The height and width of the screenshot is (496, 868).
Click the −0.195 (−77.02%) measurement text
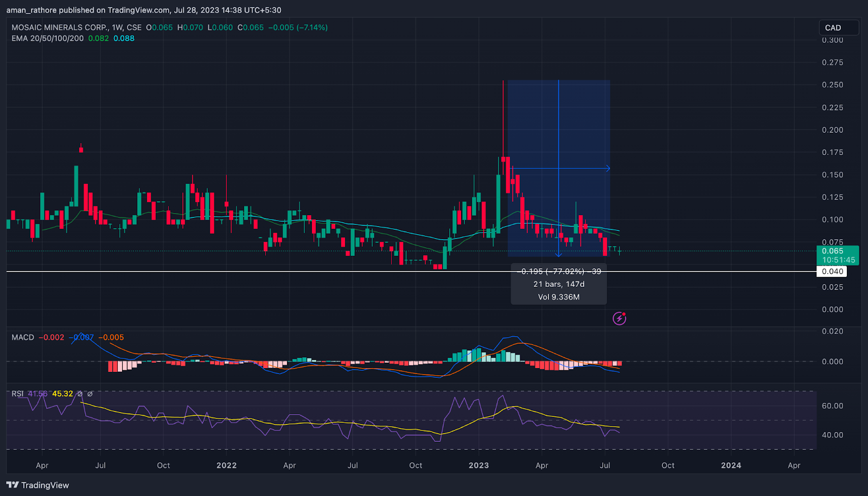pyautogui.click(x=559, y=271)
